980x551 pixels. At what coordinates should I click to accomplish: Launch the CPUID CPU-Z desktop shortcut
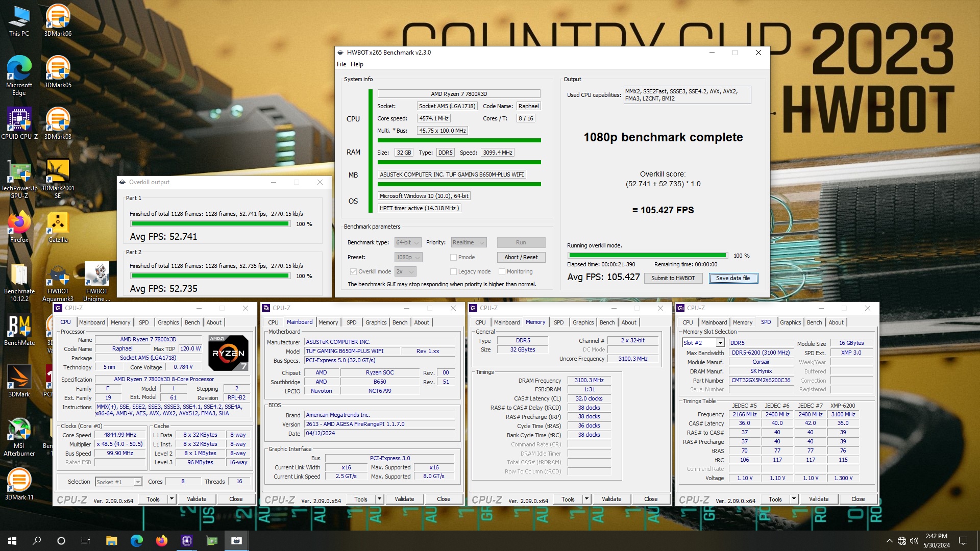19,123
